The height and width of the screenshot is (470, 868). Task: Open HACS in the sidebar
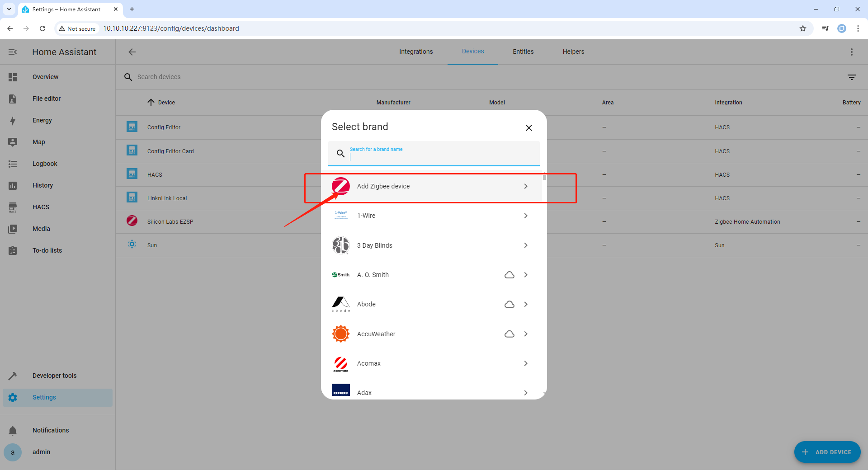click(x=41, y=207)
